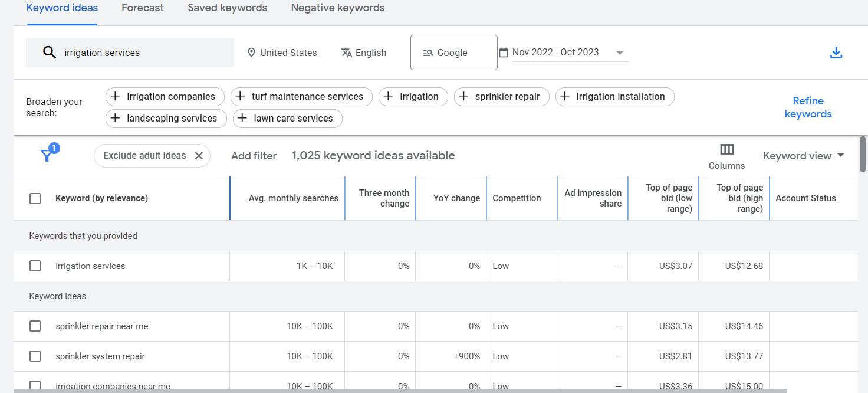
Task: Open the Google search network selector
Action: pos(454,53)
